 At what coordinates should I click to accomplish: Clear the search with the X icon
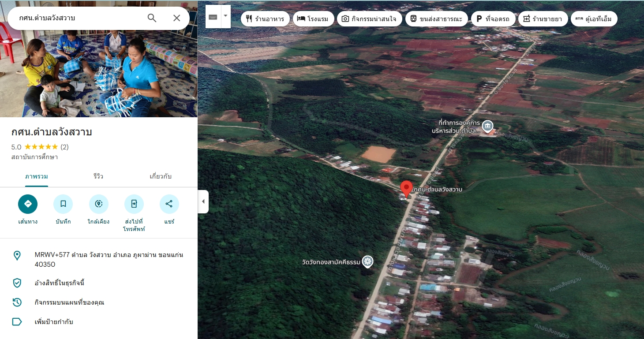point(176,18)
